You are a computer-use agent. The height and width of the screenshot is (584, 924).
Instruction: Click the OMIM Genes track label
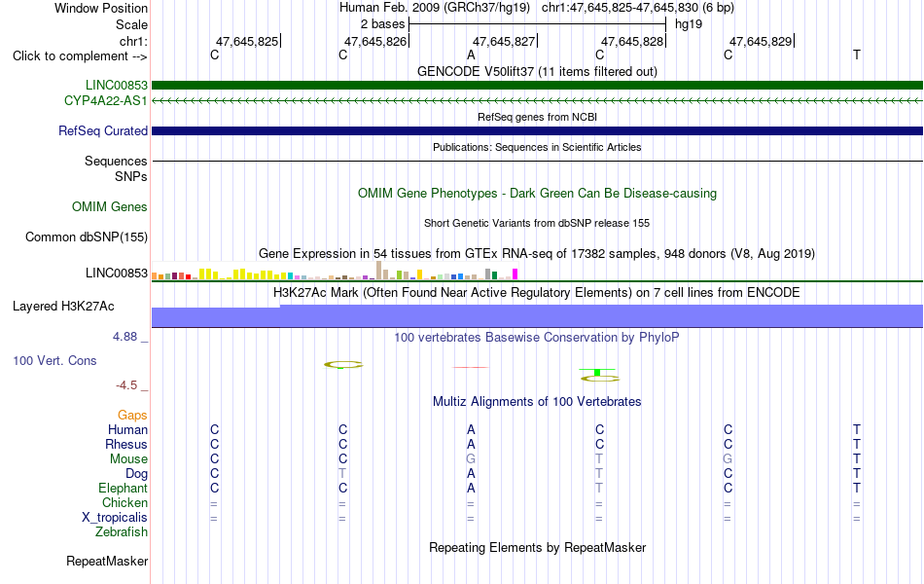[110, 206]
